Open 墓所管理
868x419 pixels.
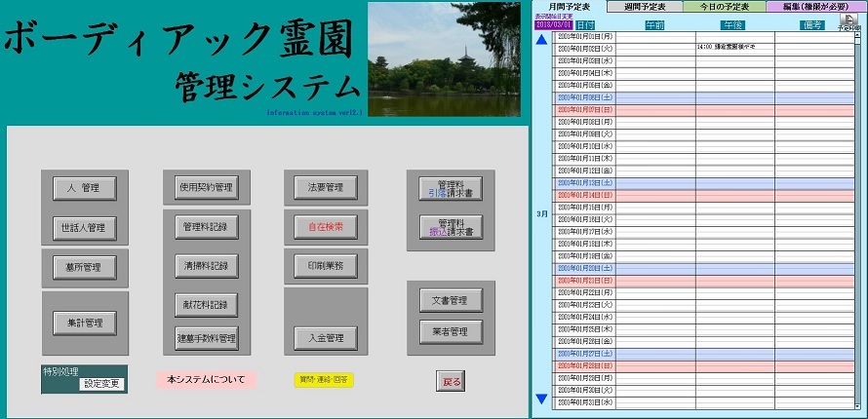(x=85, y=268)
